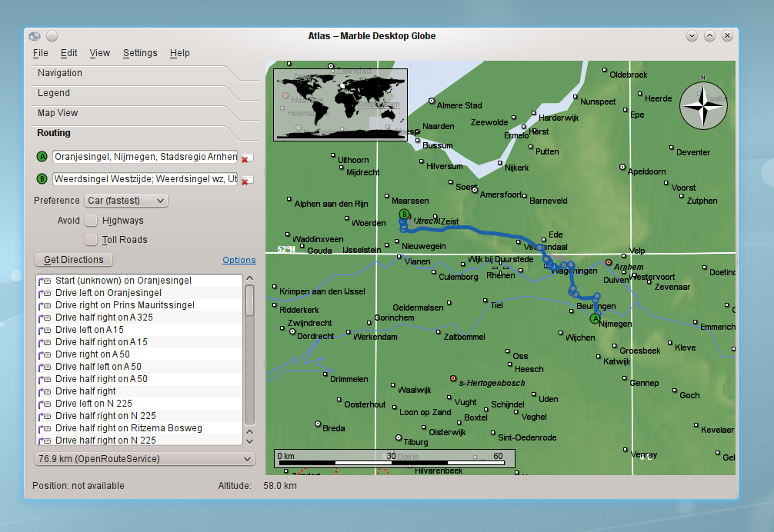Remove the Weerdsingel destination with red X
The height and width of the screenshot is (532, 774).
(x=246, y=180)
